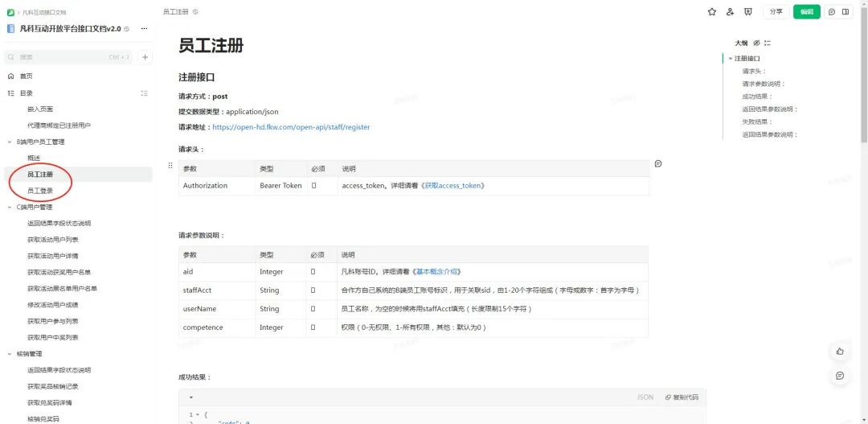Hide the outline with the eye icon
Image resolution: width=868 pixels, height=424 pixels.
coord(757,43)
